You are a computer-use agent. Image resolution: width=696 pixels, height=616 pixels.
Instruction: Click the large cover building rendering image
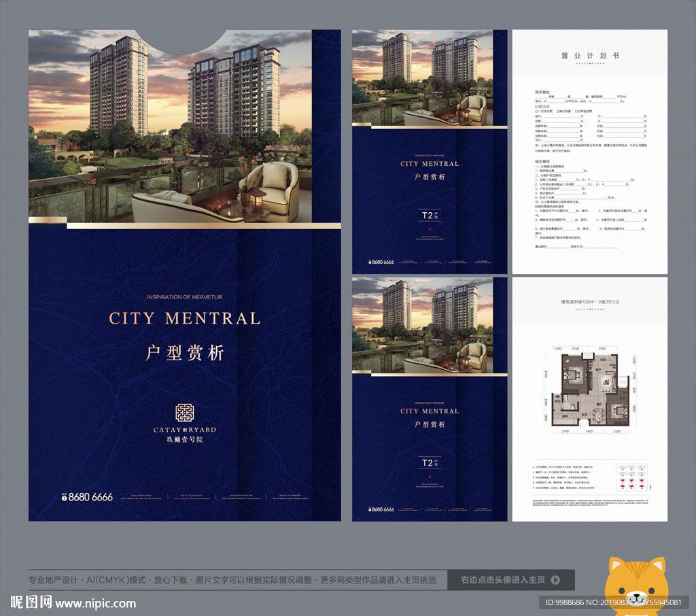(x=184, y=129)
